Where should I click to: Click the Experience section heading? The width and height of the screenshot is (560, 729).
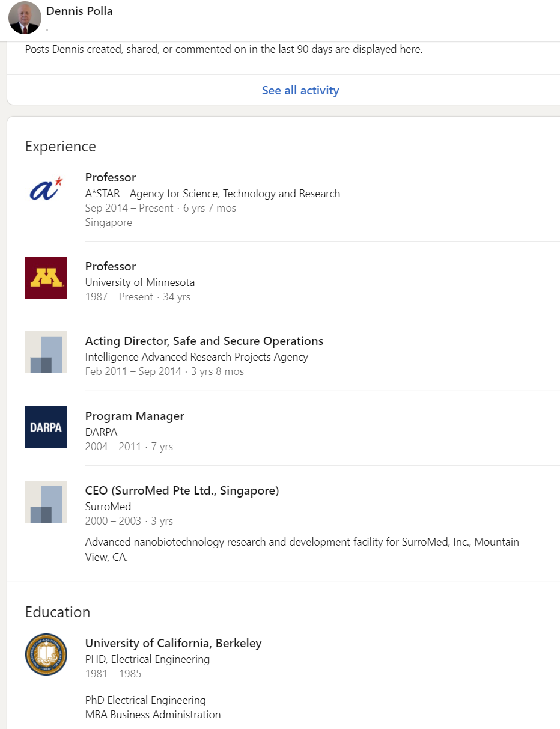point(61,146)
